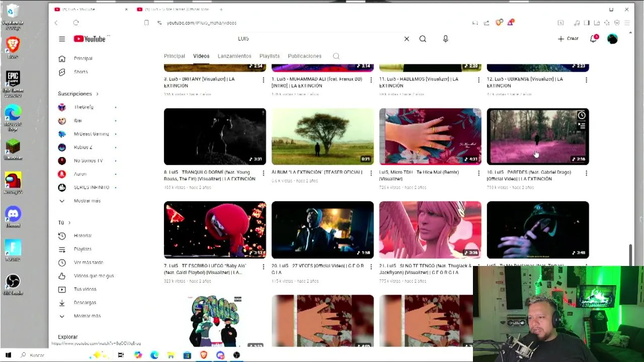Open the account avatar menu
Screen dimensions: 644x362
[x=612, y=39]
